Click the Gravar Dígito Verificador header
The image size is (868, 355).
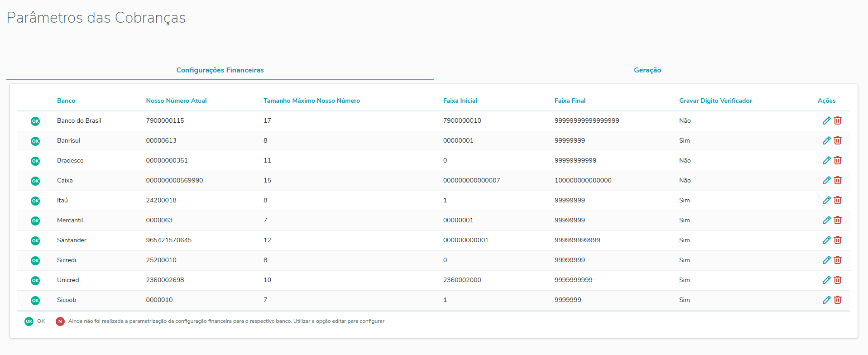(x=715, y=101)
